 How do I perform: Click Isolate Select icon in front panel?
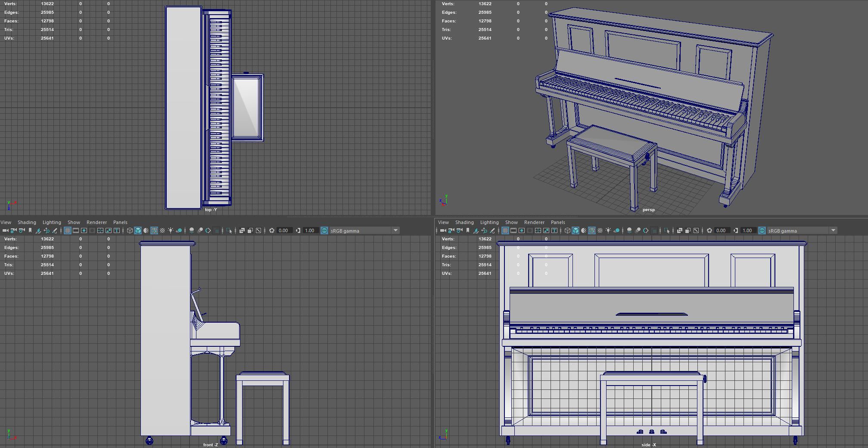click(x=229, y=230)
